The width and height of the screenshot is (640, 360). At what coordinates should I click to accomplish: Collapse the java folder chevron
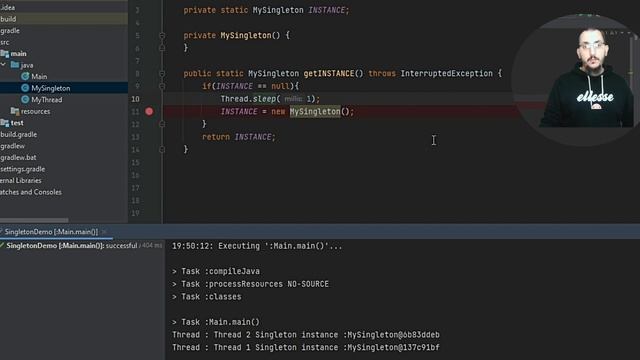(4, 64)
